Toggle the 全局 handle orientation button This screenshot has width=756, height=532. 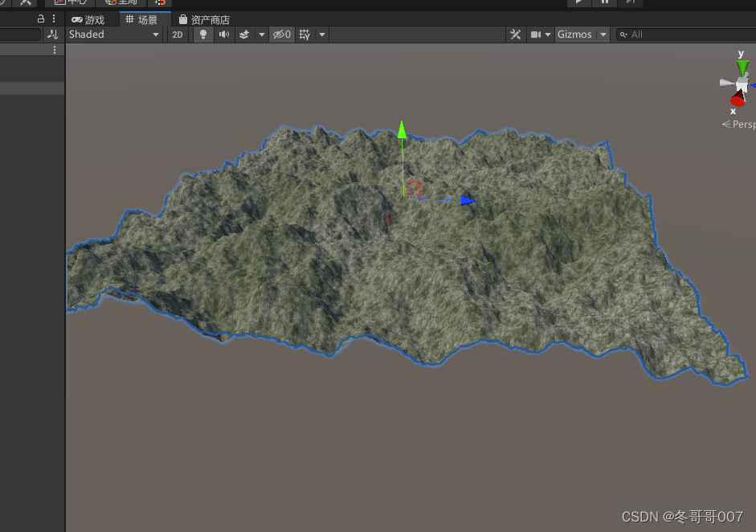[121, 3]
